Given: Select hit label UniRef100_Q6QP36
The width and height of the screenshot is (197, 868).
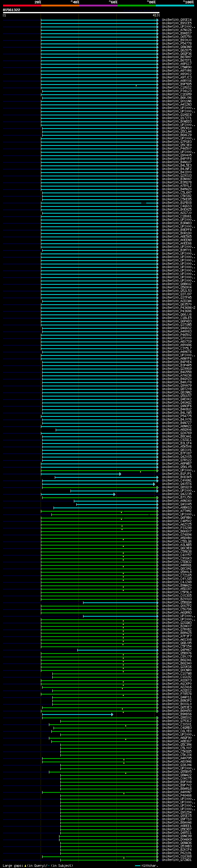Looking at the screenshot, I should coord(177,54).
